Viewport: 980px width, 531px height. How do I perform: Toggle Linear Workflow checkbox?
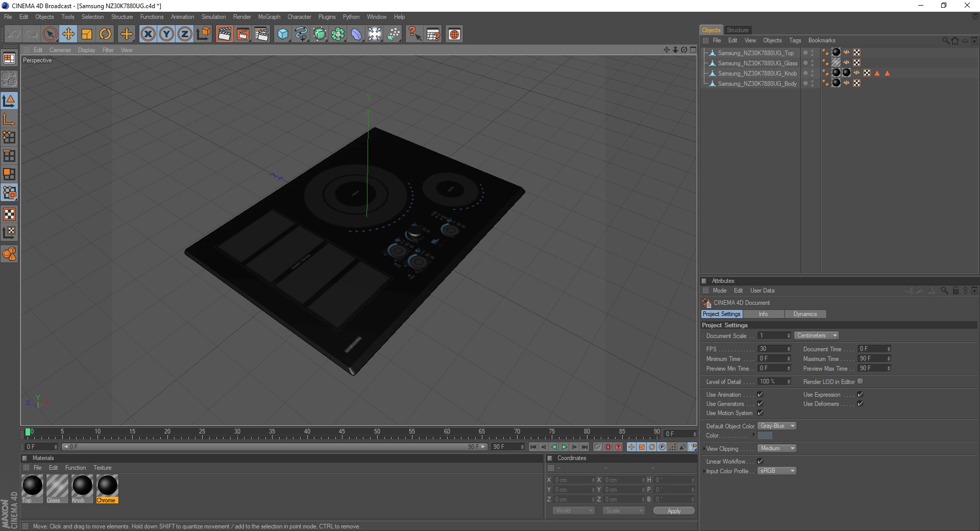point(760,461)
